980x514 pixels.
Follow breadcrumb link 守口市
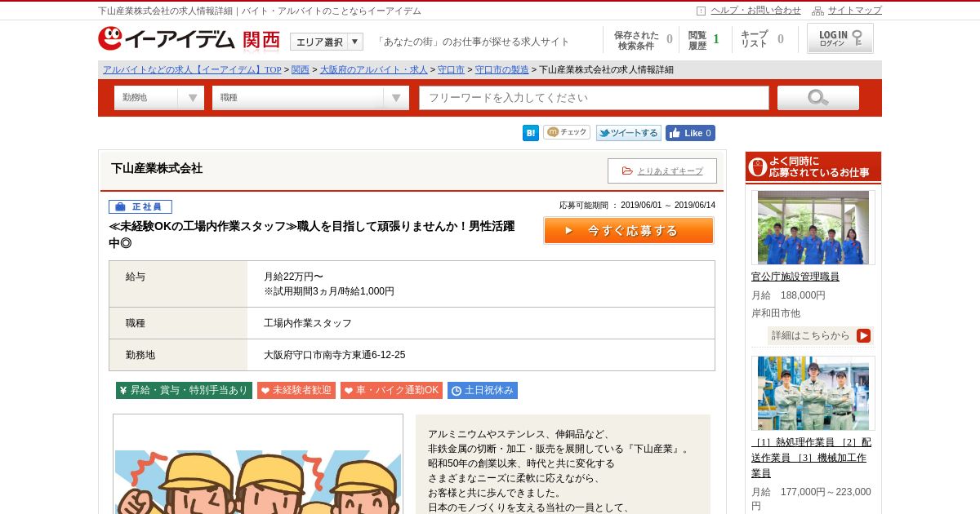[x=451, y=69]
